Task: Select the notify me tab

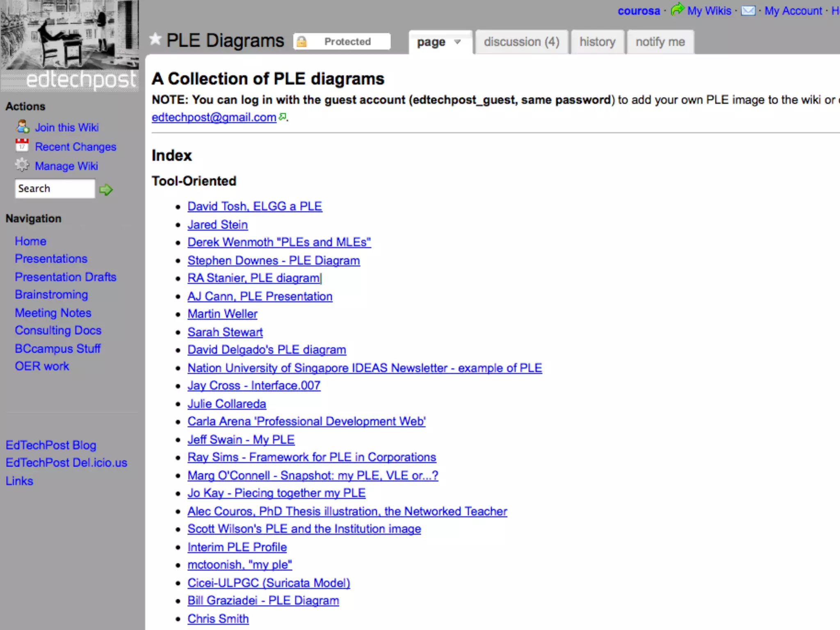Action: (x=660, y=42)
